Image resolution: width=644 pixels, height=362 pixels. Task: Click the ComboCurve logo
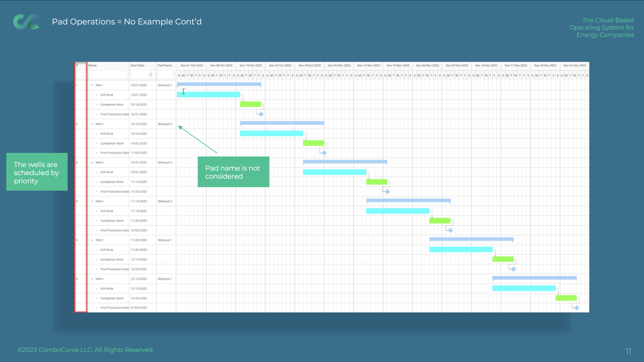(x=26, y=22)
